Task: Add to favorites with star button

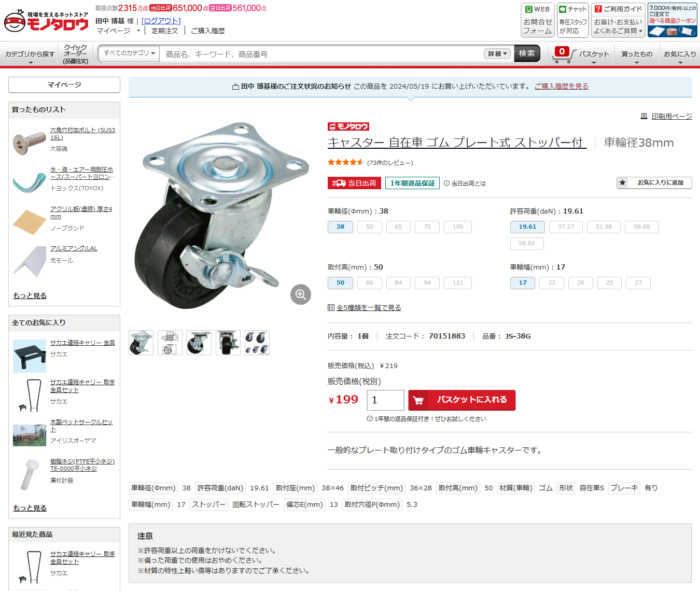Action: (654, 182)
